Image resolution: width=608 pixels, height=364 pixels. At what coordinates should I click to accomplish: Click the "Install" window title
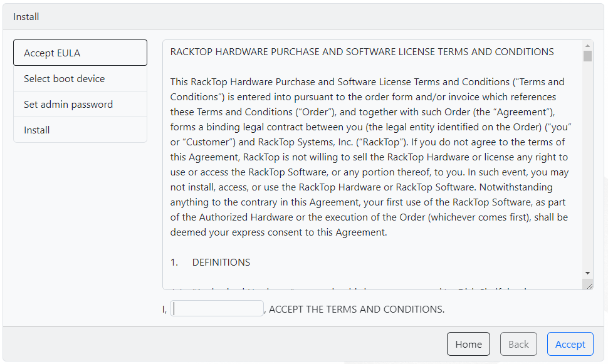[x=26, y=16]
